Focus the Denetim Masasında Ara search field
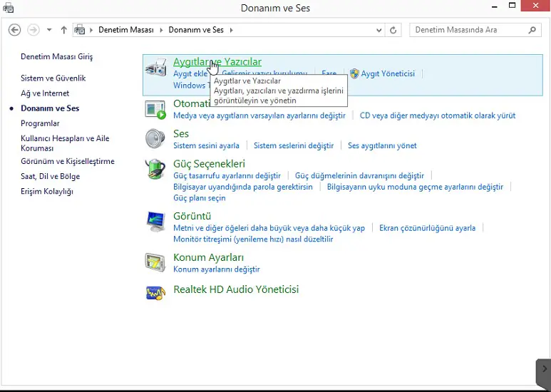The width and height of the screenshot is (551, 392). coord(475,30)
